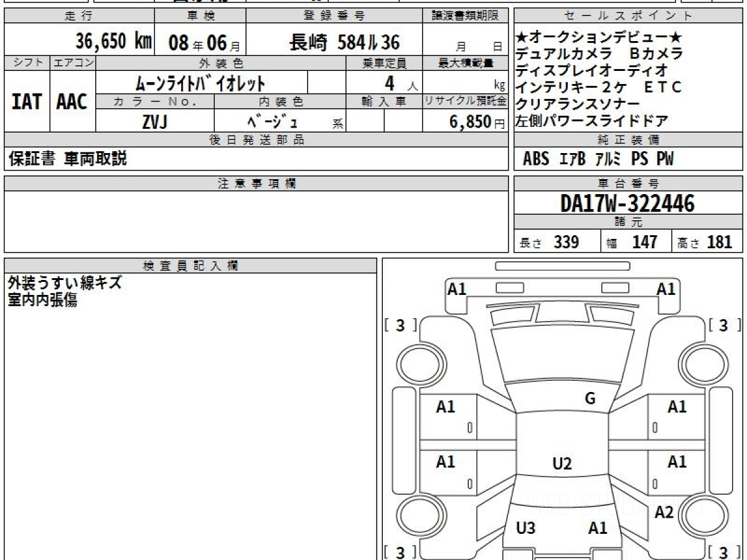The height and width of the screenshot is (560, 747).
Task: Click the mileage value 36,650 km
Action: click(x=113, y=42)
